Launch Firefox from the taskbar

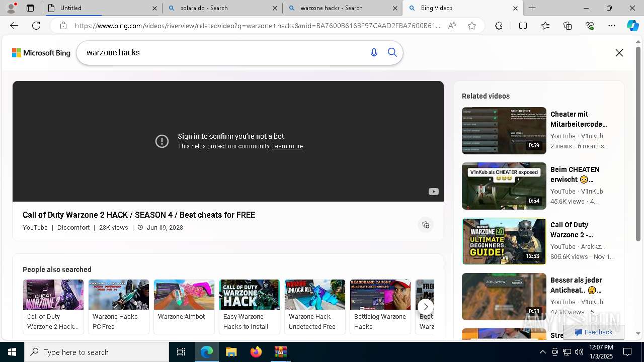[256, 352]
